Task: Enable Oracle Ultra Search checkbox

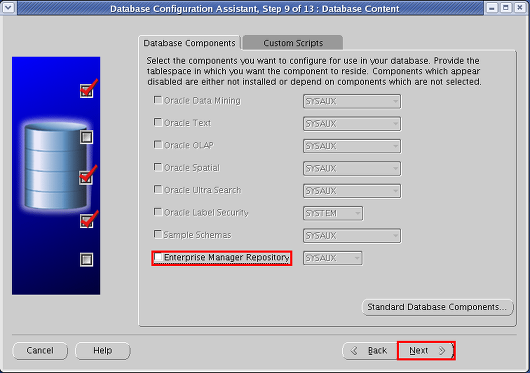Action: pyautogui.click(x=158, y=190)
